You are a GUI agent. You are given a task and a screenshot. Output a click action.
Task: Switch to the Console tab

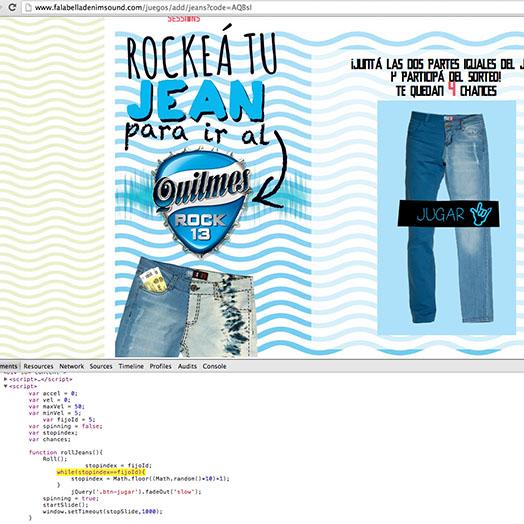214,366
